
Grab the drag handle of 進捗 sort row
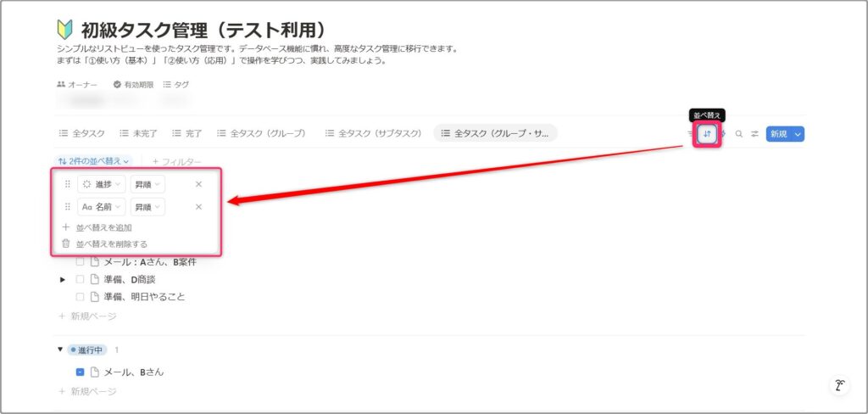[x=68, y=184]
